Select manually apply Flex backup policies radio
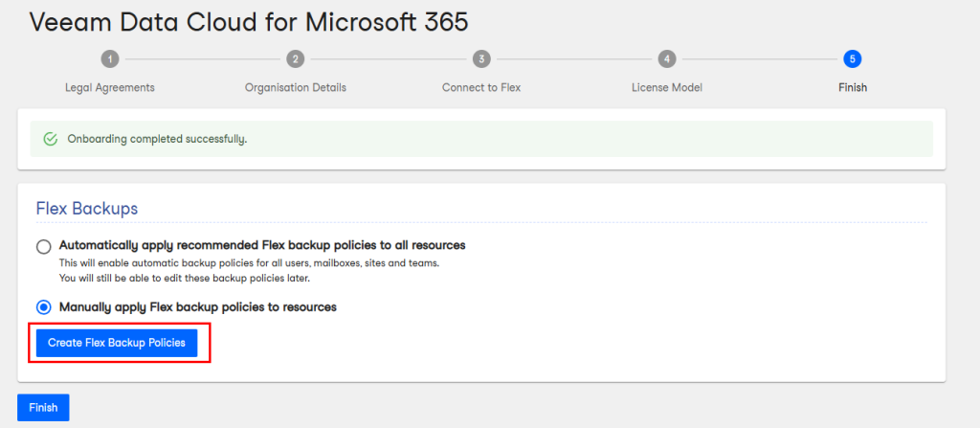 click(x=44, y=307)
